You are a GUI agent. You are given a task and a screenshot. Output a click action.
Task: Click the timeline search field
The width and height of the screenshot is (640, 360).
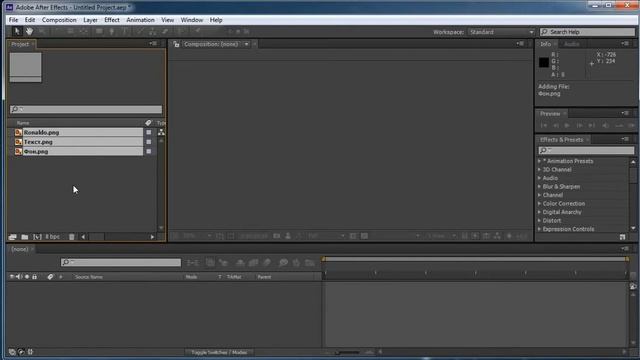tap(121, 262)
